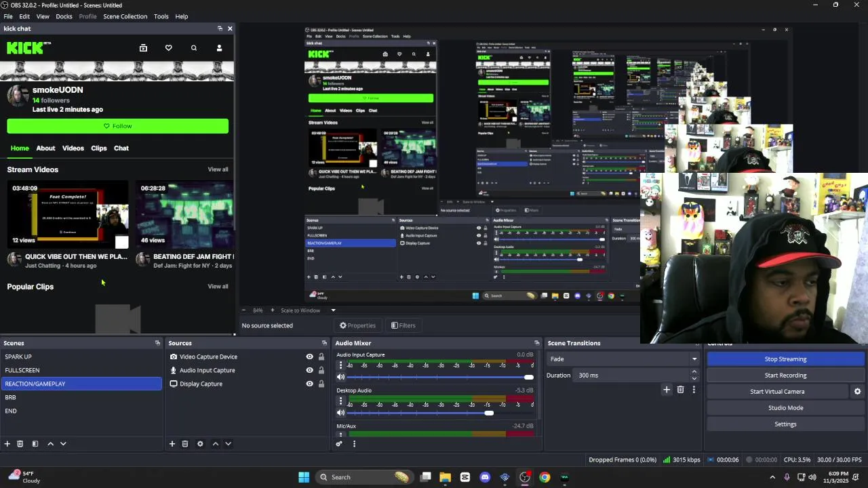
Task: Open advanced audio properties gears icon
Action: point(339,444)
